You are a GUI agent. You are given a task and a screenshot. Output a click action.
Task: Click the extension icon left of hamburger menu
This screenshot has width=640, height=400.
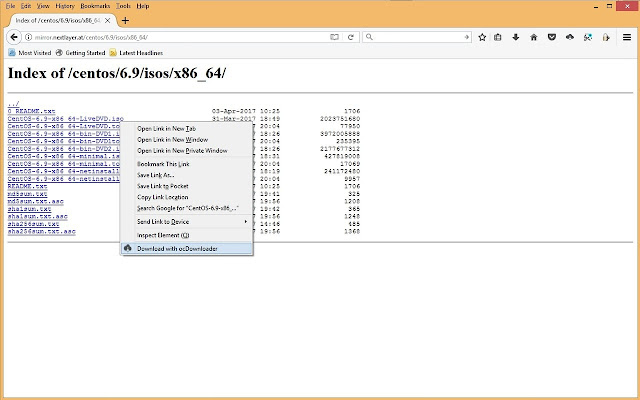(x=606, y=37)
